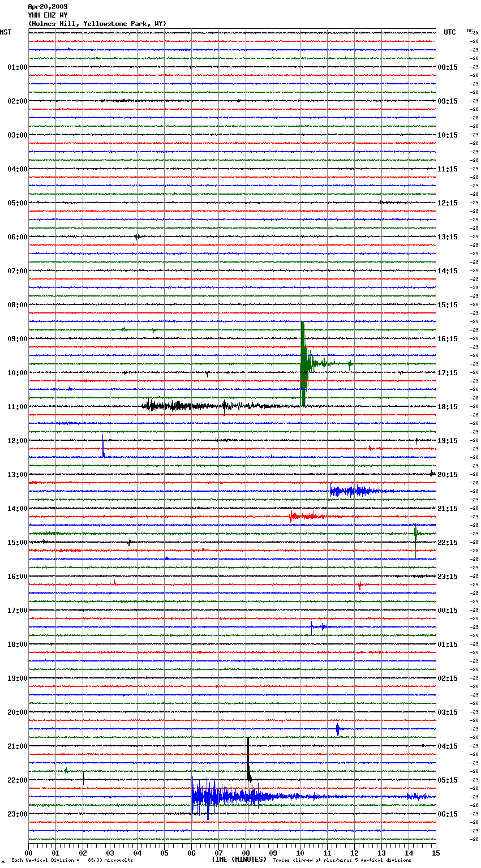
Task: Select the 23:00 MST time label
Action: 18,814
